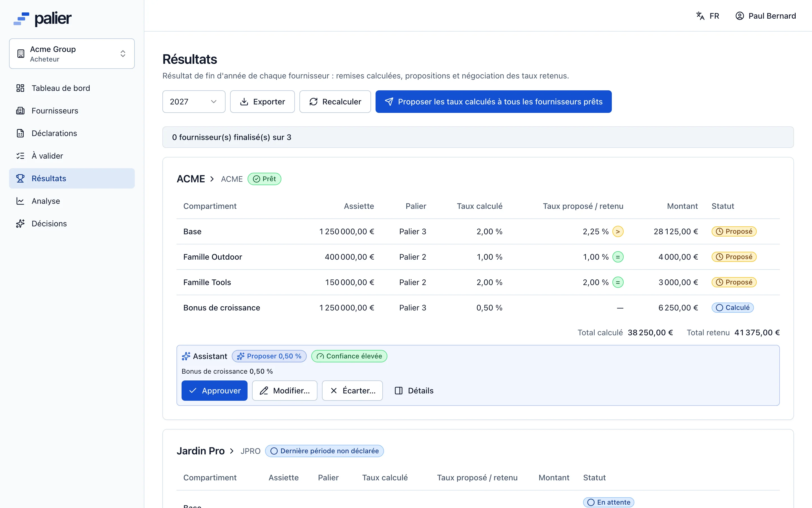Open Détails of assistant suggestion
This screenshot has width=812, height=508.
point(414,390)
